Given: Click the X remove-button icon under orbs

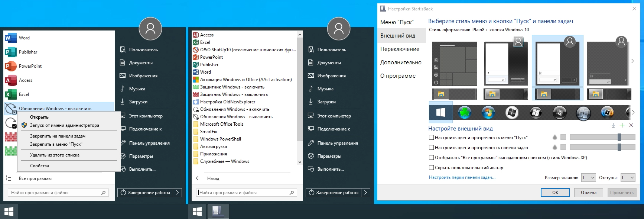Looking at the screenshot, I should (x=631, y=125).
